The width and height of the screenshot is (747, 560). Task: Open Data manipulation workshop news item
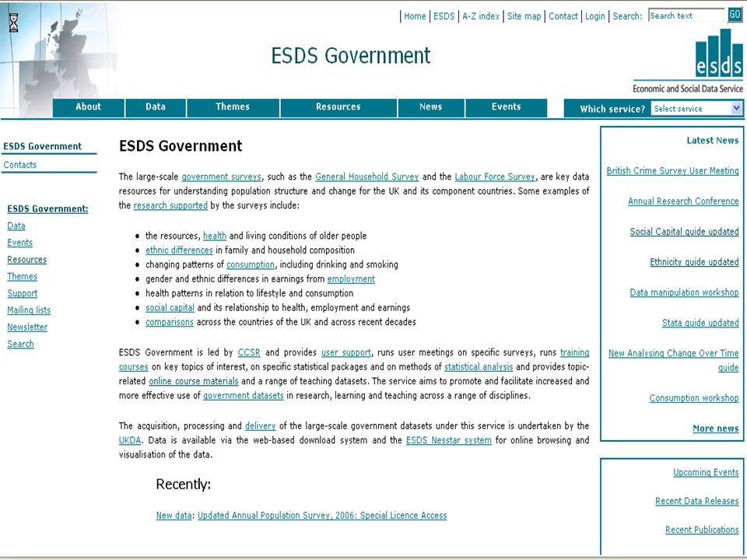tap(685, 292)
